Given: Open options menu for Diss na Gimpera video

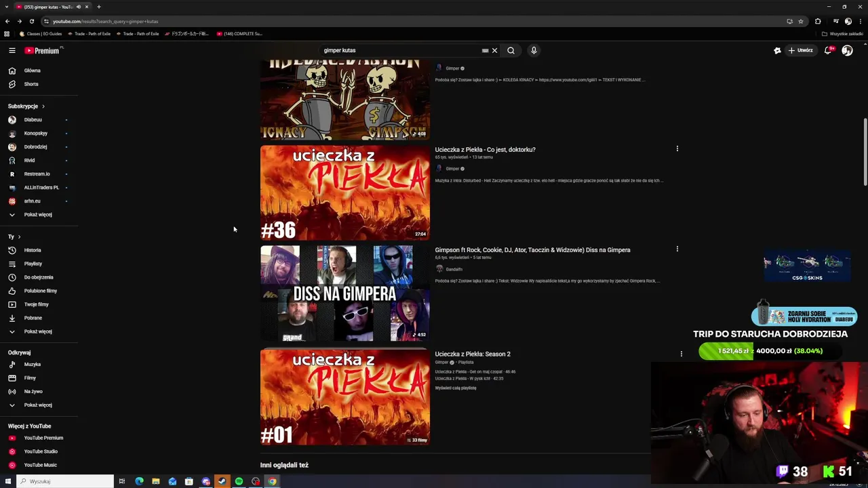Looking at the screenshot, I should 677,249.
